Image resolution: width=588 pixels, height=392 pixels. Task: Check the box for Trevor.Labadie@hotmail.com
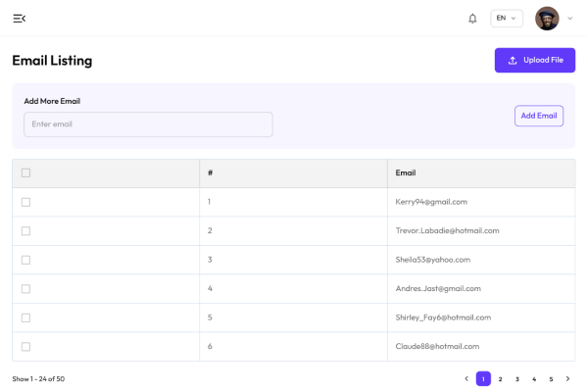pyautogui.click(x=25, y=231)
